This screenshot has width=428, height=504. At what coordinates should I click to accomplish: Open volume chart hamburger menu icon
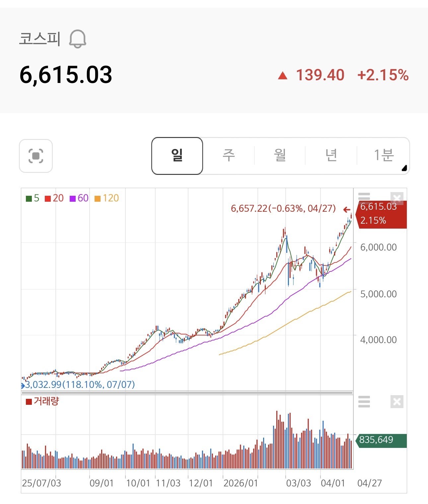point(364,401)
